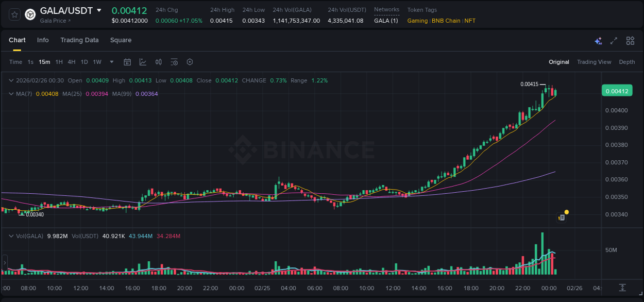Open the indicator list settings icon
The image size is (644, 302).
click(x=174, y=62)
